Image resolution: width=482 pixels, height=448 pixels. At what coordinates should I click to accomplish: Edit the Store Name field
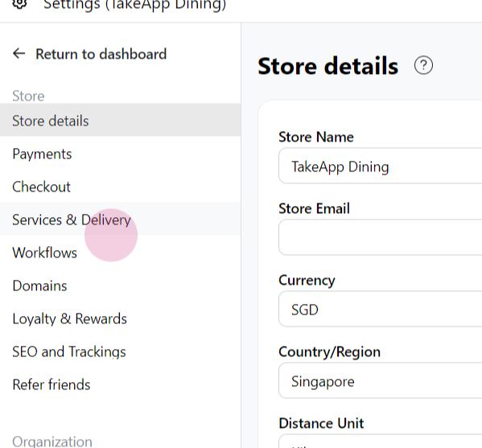(x=381, y=166)
